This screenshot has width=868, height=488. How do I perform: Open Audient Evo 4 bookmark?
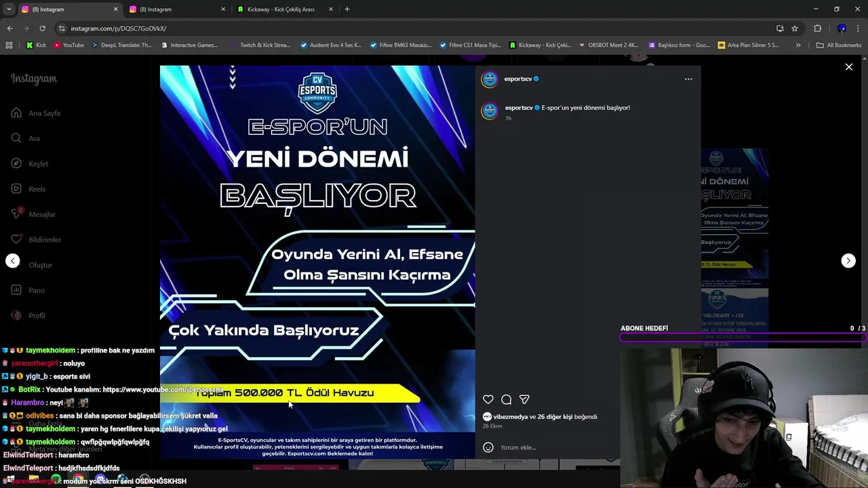[x=330, y=45]
